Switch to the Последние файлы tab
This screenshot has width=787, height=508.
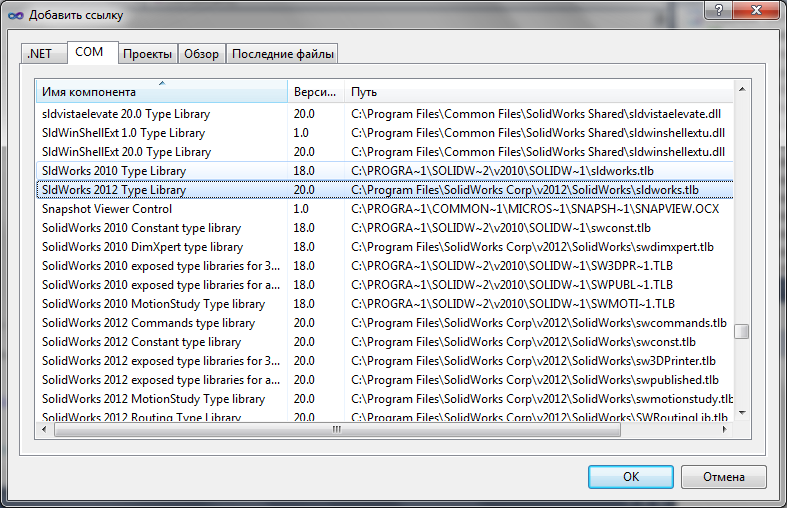tap(283, 54)
